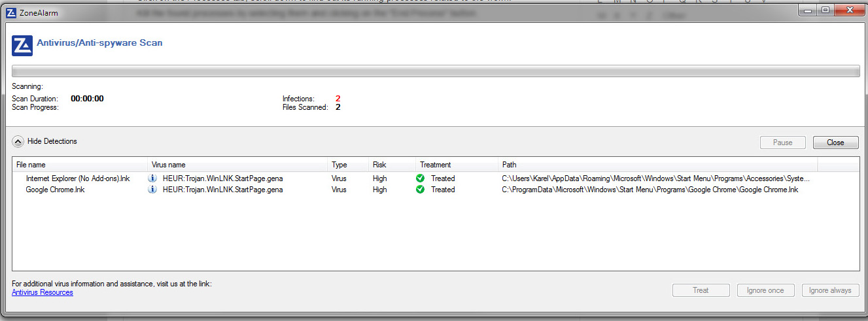Maximize the ZoneAlarm window
This screenshot has width=868, height=321.
[x=825, y=9]
